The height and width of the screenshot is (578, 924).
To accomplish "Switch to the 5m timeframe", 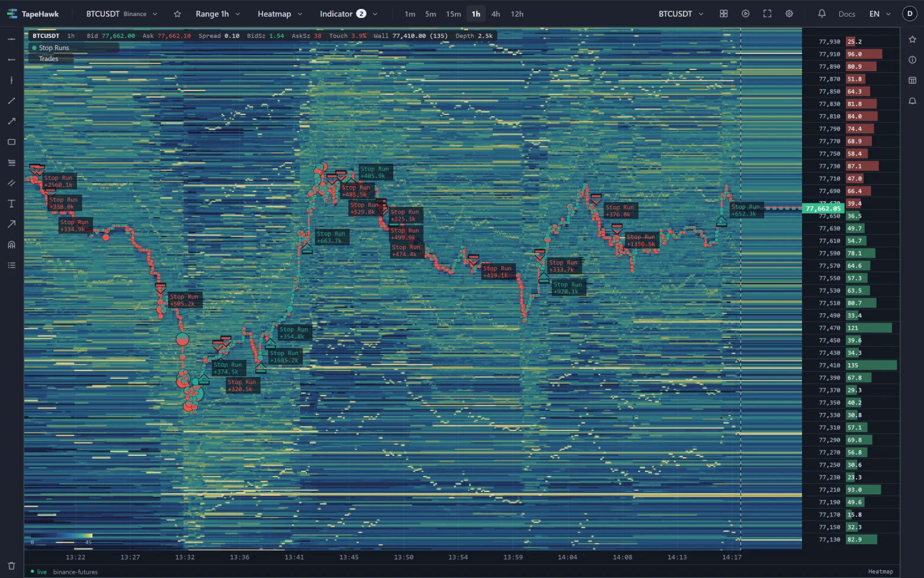I will 431,14.
